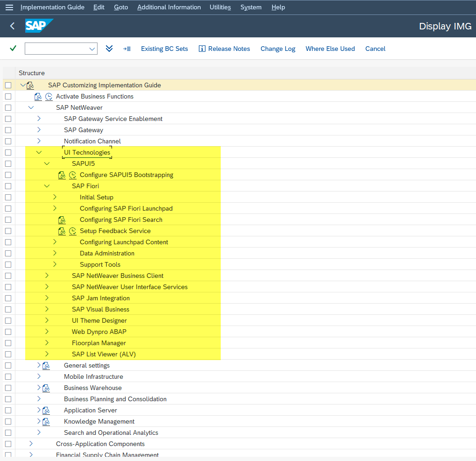Click the back arrow icon
Screen dimensions: 476x461
point(13,26)
